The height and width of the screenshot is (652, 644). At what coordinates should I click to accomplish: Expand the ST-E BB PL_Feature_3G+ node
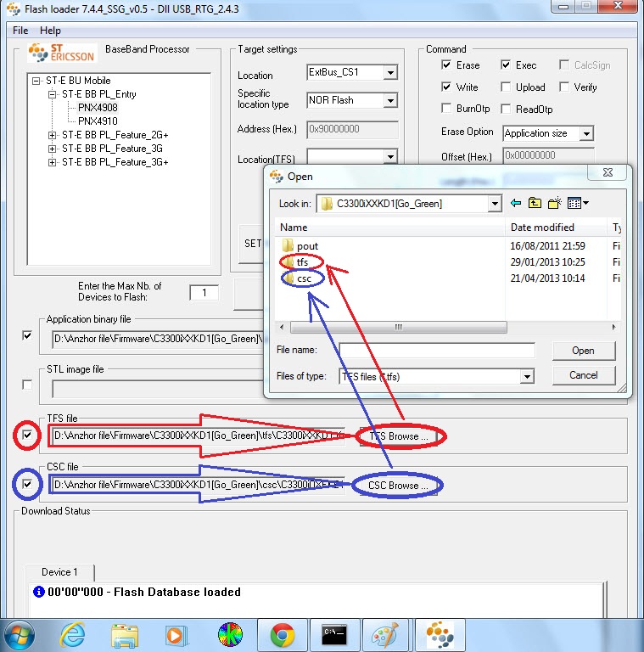(52, 162)
